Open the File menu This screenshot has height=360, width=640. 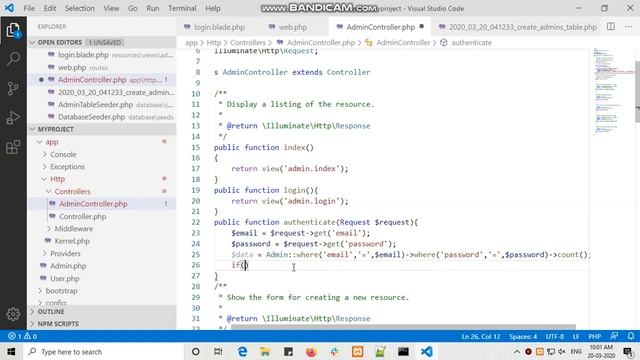(x=29, y=8)
